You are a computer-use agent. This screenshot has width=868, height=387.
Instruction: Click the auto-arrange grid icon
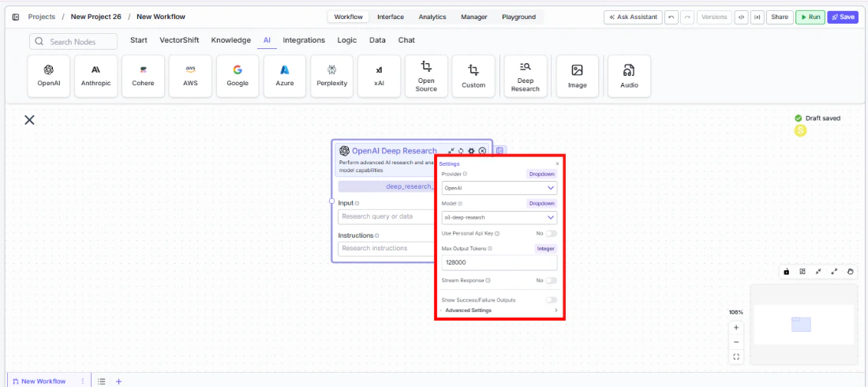click(803, 272)
